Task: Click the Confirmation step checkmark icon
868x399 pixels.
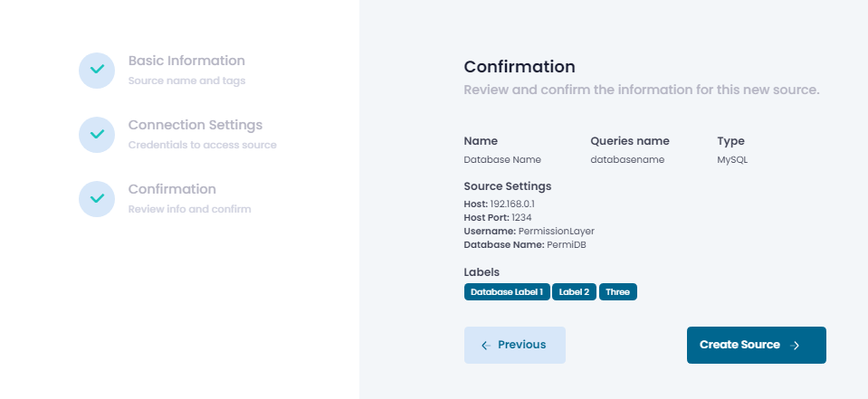Action: click(x=97, y=198)
